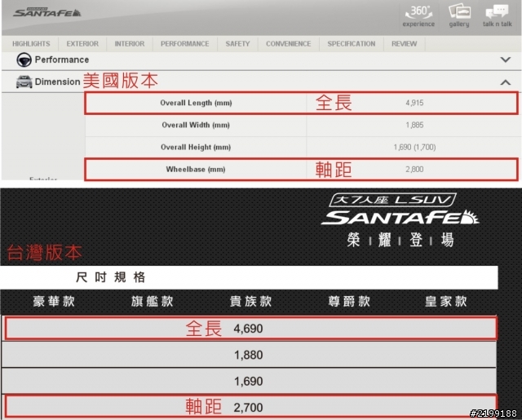This screenshot has height=420, width=522.
Task: Open the HIGHLIGHTS tab
Action: [31, 44]
